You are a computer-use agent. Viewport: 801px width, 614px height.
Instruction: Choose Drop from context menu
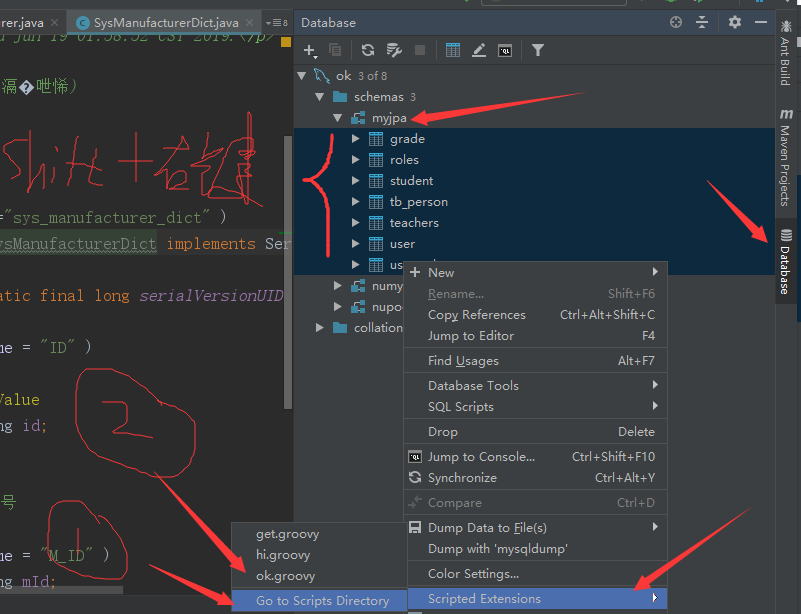535,432
